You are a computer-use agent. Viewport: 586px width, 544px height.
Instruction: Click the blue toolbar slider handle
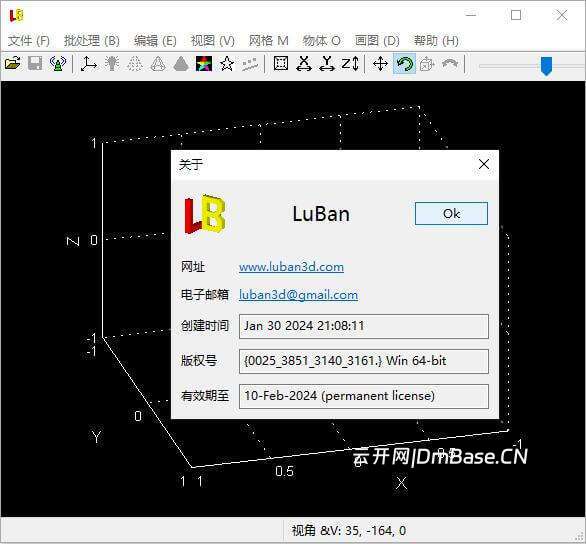pos(546,65)
